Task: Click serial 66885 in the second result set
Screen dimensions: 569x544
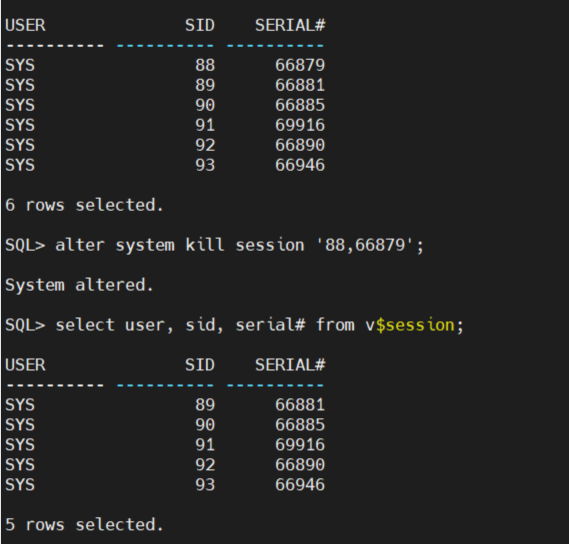Action: point(300,425)
